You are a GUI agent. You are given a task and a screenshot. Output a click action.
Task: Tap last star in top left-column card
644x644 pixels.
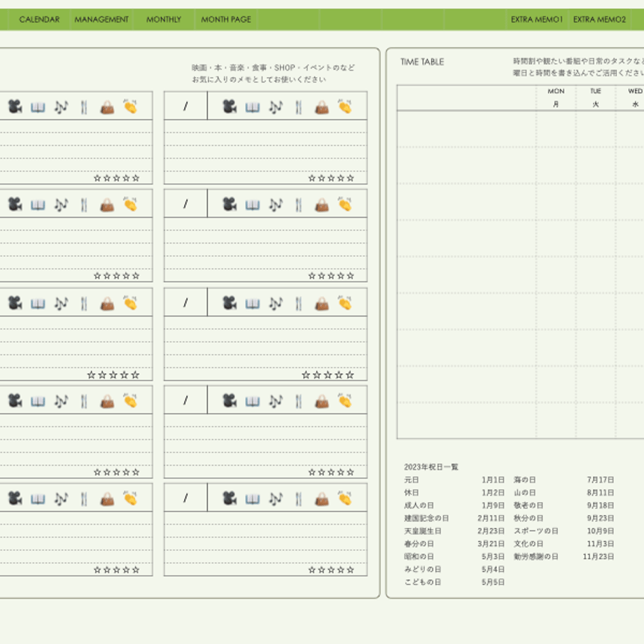point(136,178)
